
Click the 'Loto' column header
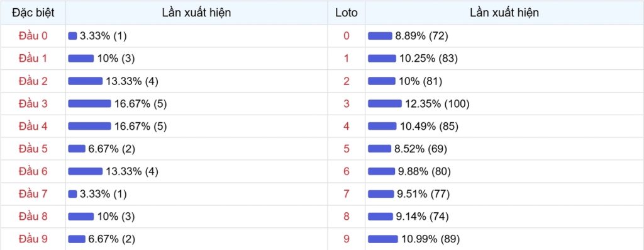(347, 13)
